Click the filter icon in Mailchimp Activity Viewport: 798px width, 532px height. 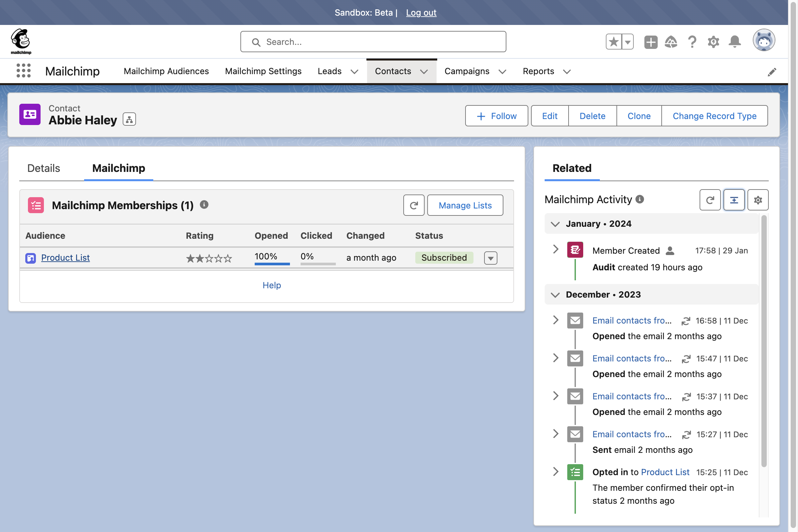point(734,199)
